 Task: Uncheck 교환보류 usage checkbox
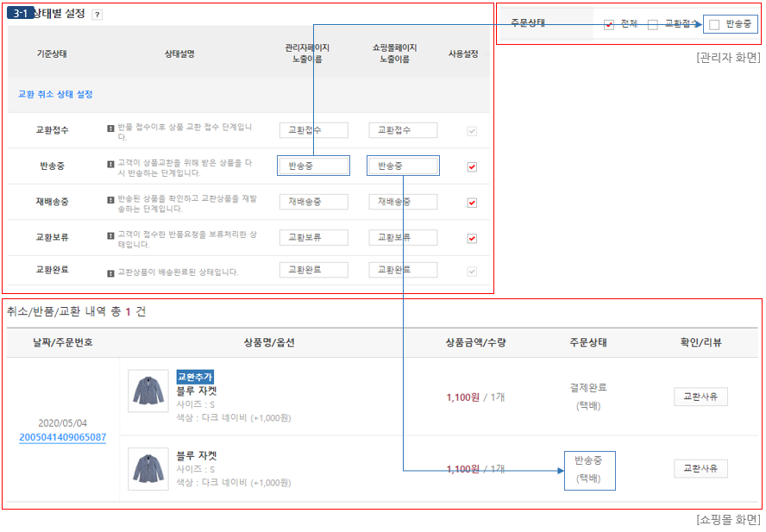(472, 238)
